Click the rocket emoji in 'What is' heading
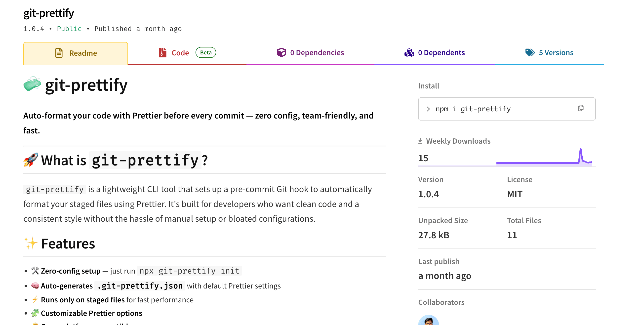This screenshot has width=644, height=325. coord(31,160)
